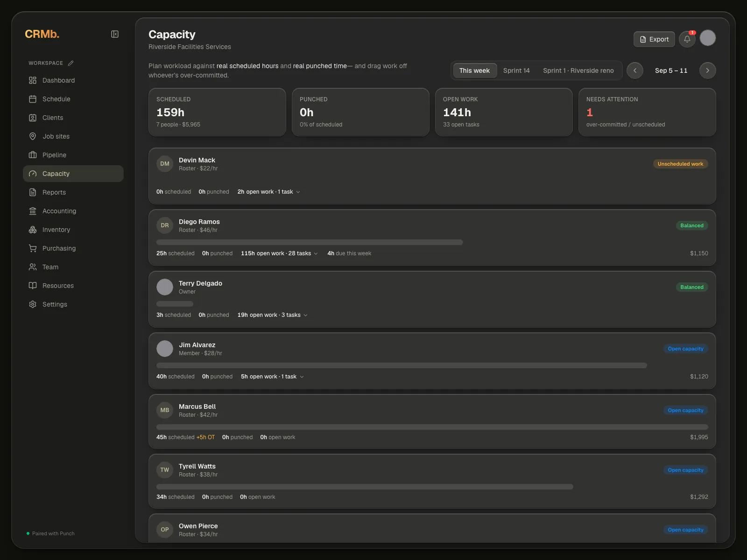
Task: Go to the previous week arrow
Action: pos(635,70)
